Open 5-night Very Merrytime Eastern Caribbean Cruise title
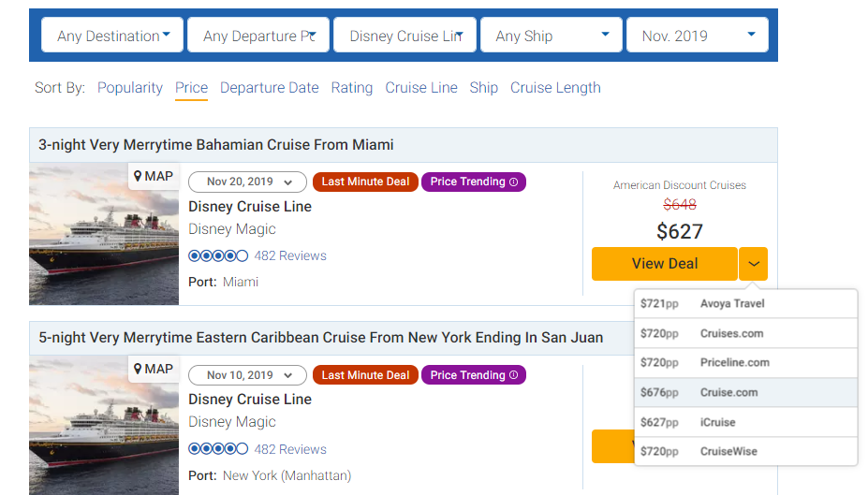868x495 pixels. [320, 338]
